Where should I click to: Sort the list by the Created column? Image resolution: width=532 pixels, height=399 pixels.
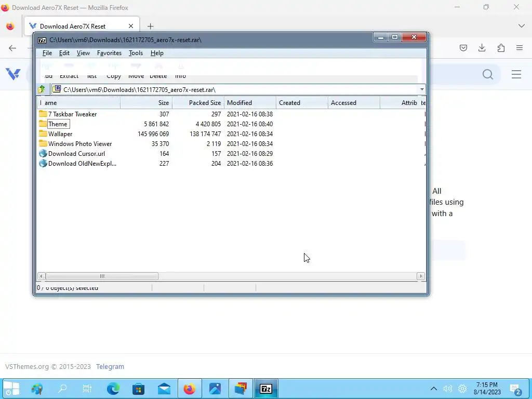point(302,103)
